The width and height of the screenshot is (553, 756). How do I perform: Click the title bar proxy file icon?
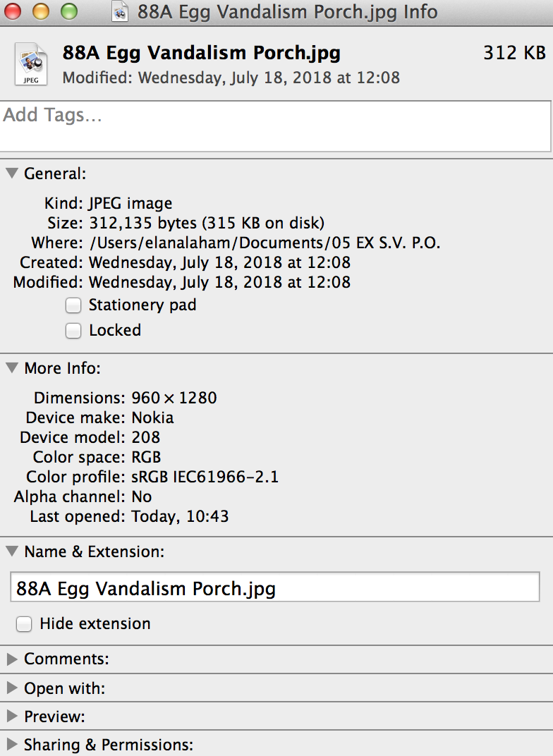click(120, 11)
